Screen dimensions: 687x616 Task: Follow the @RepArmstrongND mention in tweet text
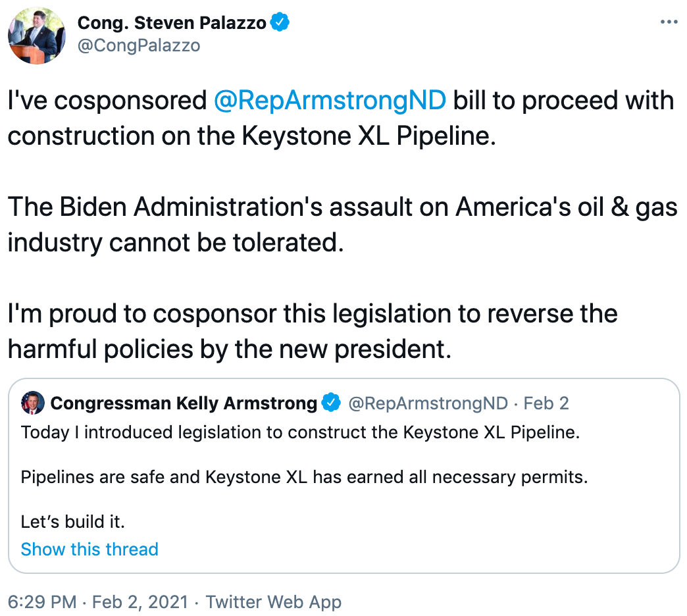330,101
